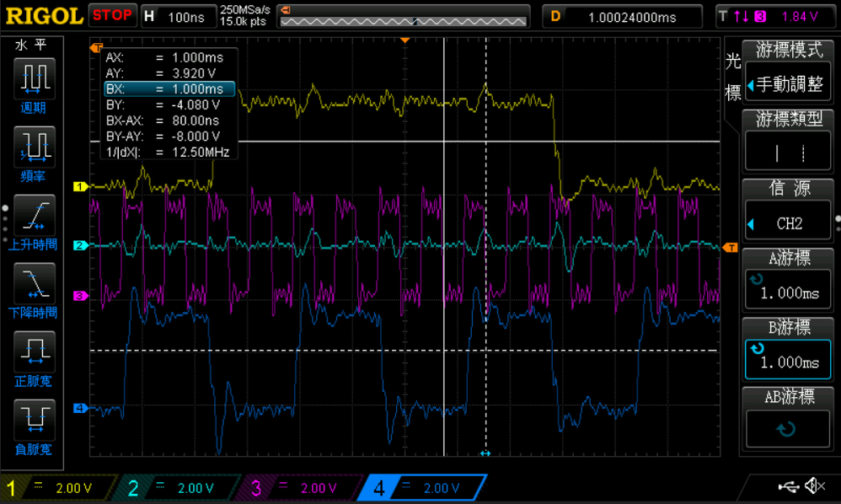Screen dimensions: 841x504
Task: Click channel 1 yellow ground marker
Action: coord(80,186)
